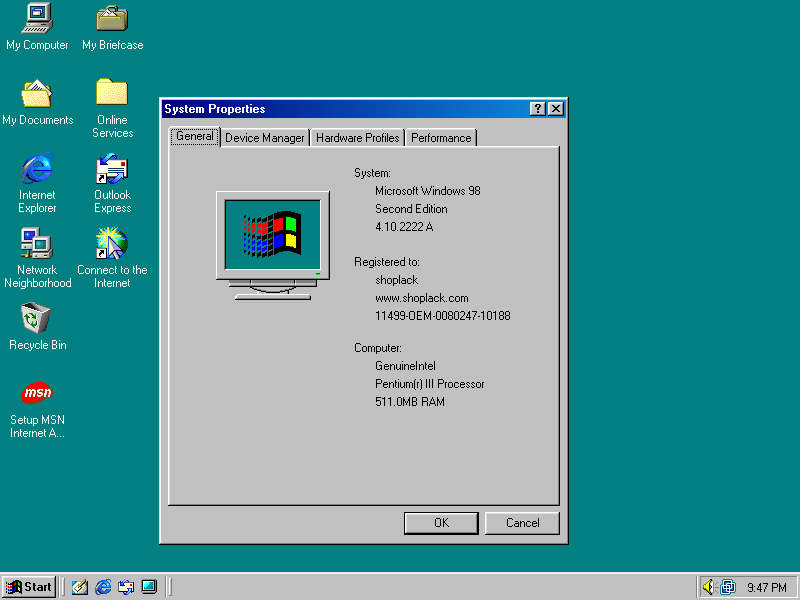Click the "System:" label

[x=372, y=173]
